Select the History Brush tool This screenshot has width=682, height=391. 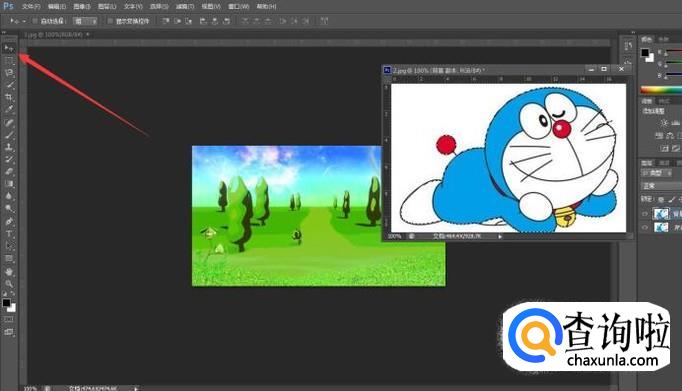coord(9,159)
